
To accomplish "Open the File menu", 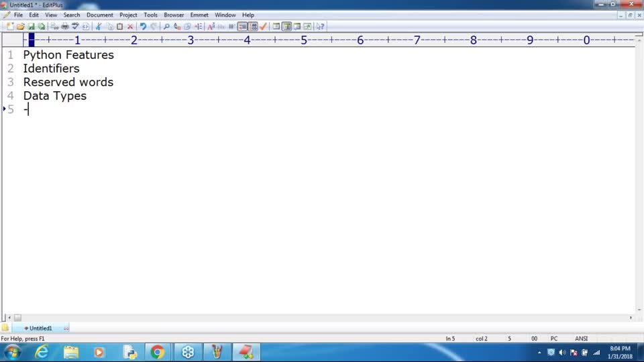I will pyautogui.click(x=19, y=15).
